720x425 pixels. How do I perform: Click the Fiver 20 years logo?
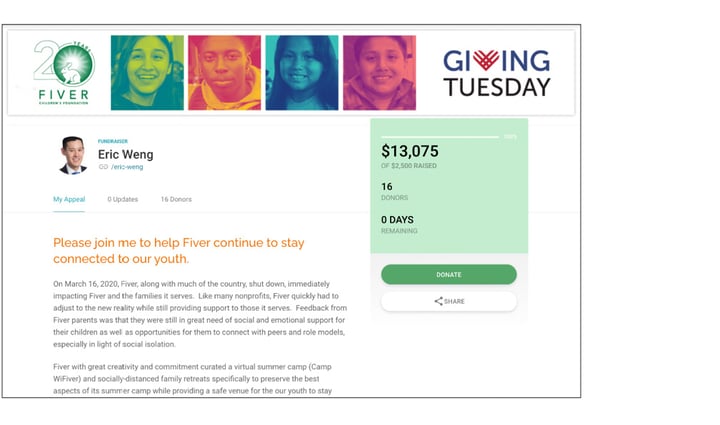click(63, 72)
